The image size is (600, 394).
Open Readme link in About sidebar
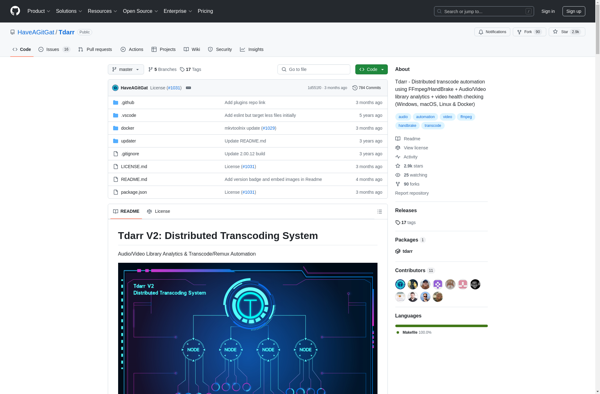tap(408, 139)
